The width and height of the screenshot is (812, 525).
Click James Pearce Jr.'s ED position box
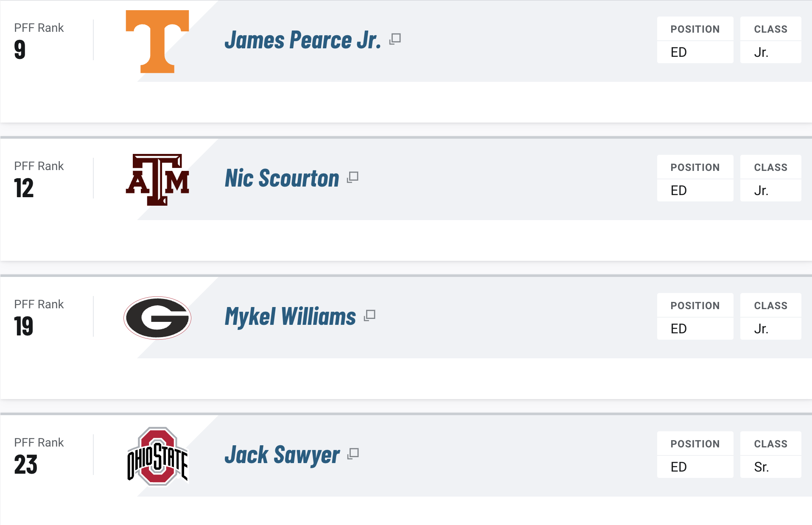tap(695, 52)
